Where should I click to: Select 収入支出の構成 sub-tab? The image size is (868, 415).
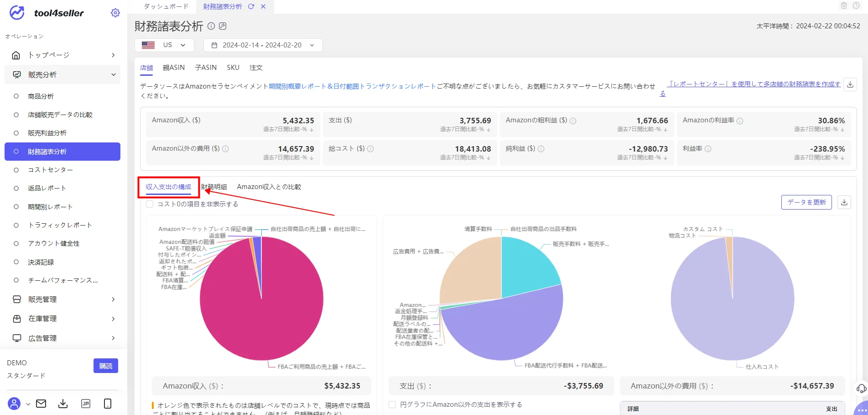168,187
